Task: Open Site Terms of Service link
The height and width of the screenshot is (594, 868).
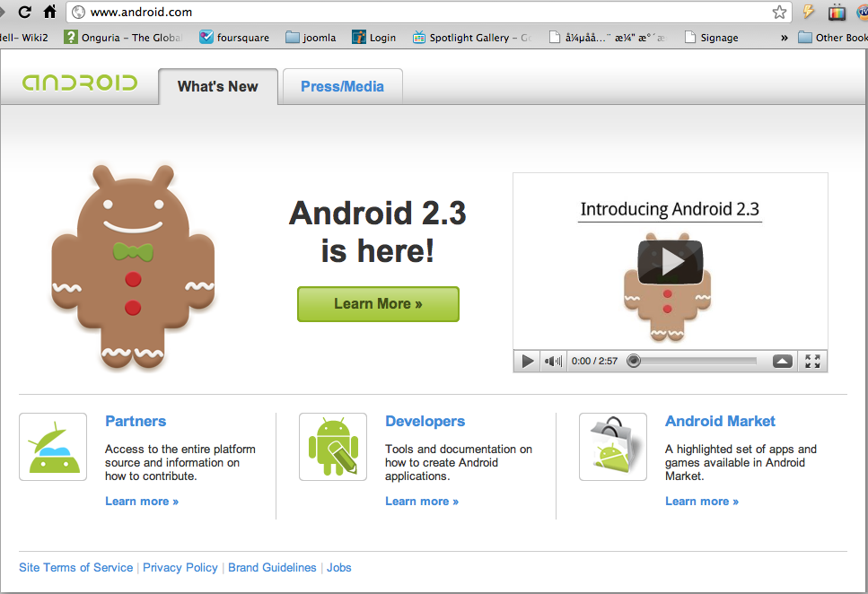Action: 75,567
